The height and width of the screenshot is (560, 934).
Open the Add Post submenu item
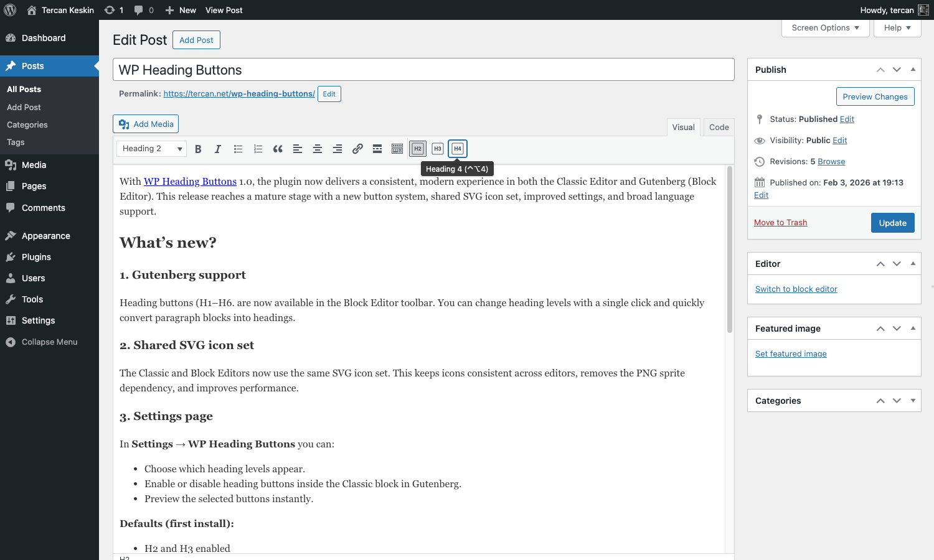pos(24,107)
